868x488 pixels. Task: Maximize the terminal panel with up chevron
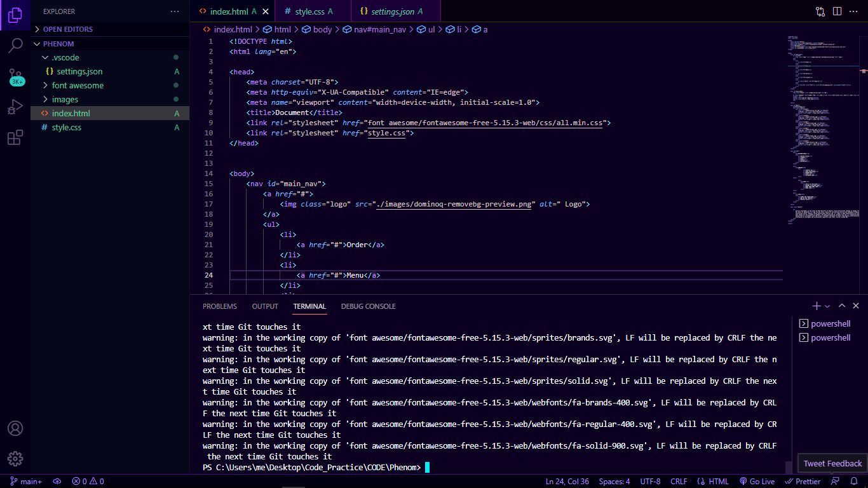tap(842, 306)
